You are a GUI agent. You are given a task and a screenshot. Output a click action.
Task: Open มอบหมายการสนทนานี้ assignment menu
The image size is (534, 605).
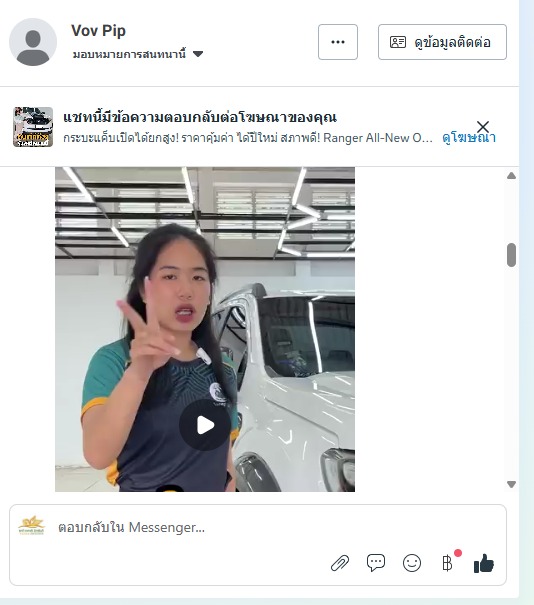138,54
